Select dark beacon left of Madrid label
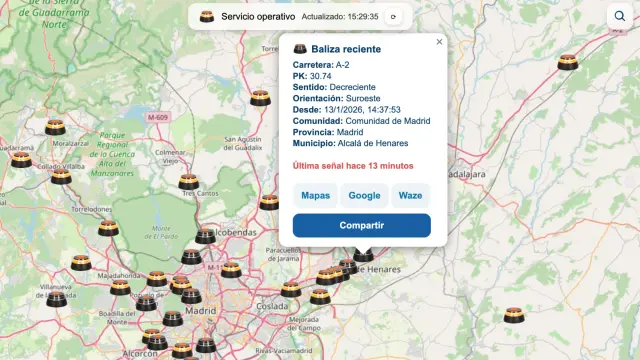This screenshot has width=640, height=360. coord(173,318)
